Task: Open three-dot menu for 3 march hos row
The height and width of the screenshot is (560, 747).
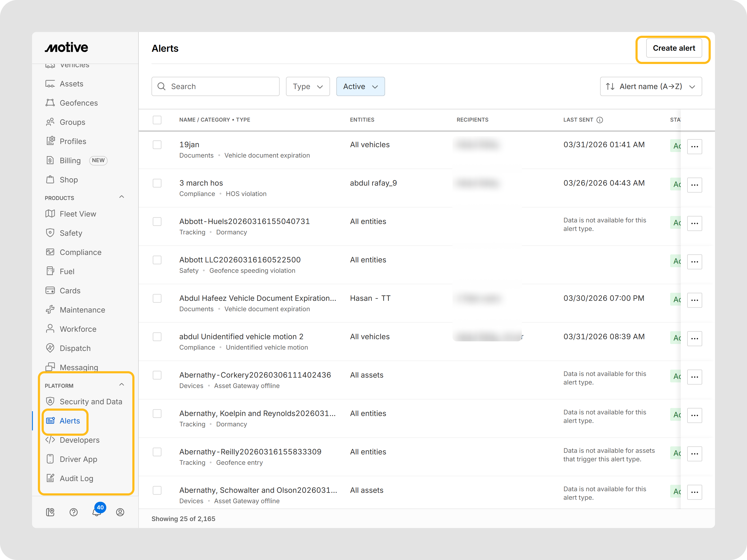Action: (x=694, y=185)
